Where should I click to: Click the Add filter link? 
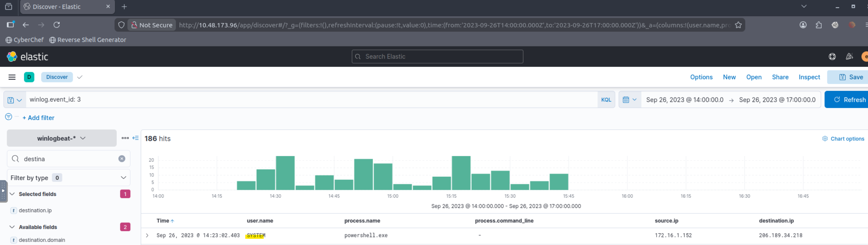tap(38, 118)
